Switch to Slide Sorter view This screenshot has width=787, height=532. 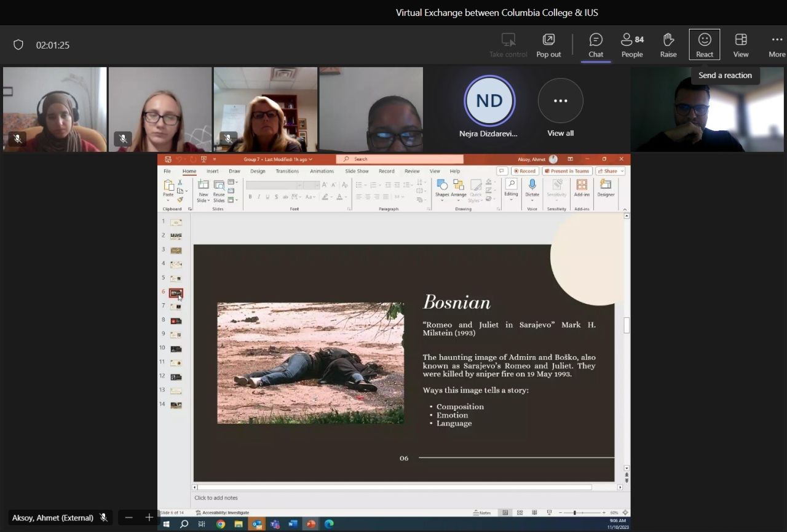click(x=520, y=512)
